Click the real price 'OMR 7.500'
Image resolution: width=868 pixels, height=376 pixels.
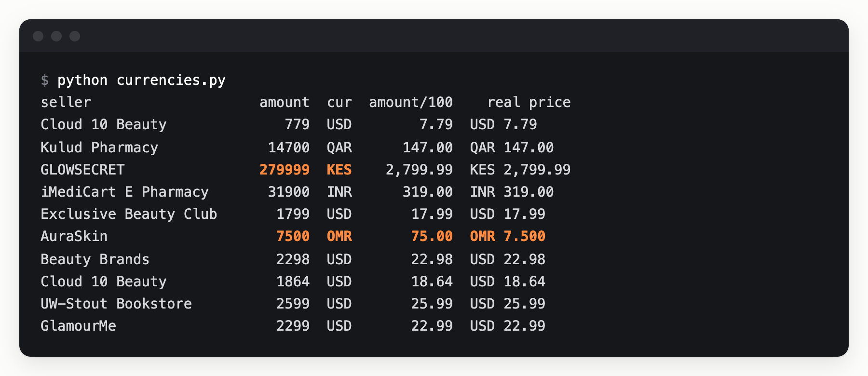[x=508, y=236]
